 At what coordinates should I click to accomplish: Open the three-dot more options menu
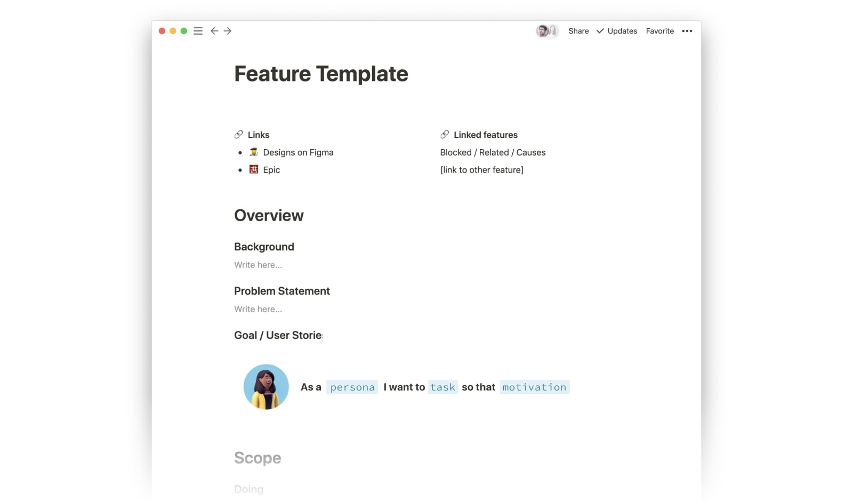tap(687, 31)
